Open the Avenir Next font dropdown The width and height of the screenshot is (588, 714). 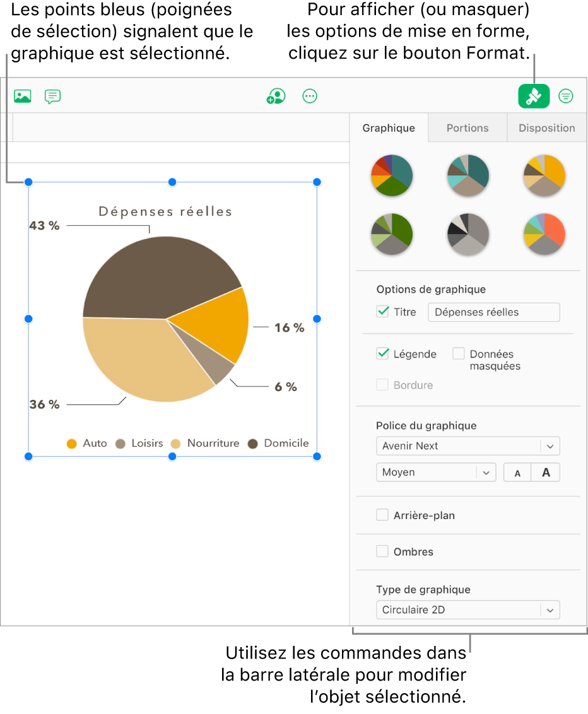click(x=467, y=446)
